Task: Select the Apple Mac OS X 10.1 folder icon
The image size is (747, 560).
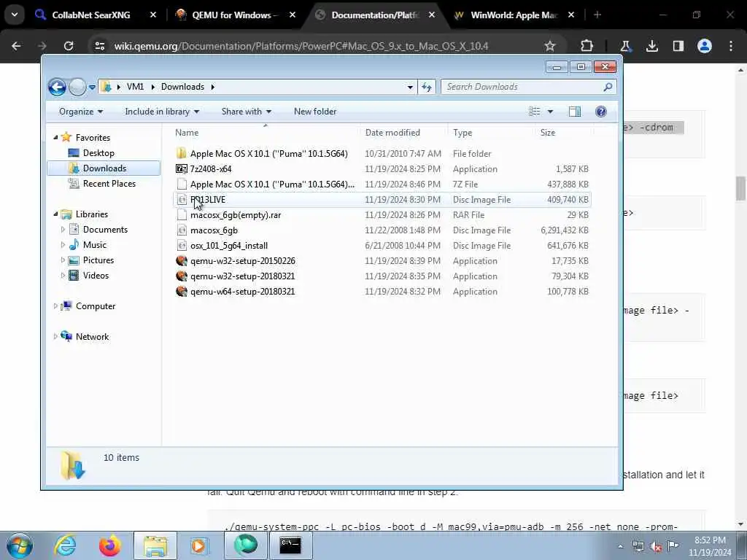Action: pyautogui.click(x=181, y=153)
